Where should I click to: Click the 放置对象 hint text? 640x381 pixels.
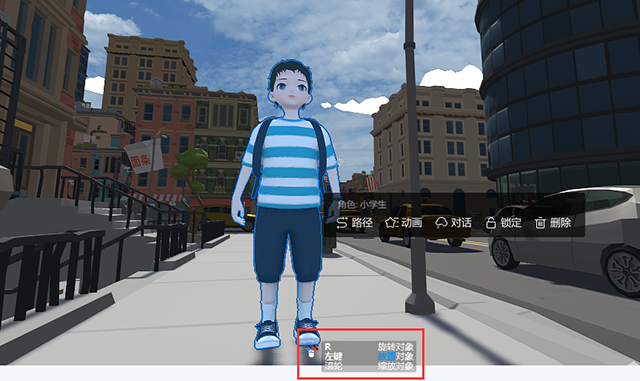[x=396, y=356]
